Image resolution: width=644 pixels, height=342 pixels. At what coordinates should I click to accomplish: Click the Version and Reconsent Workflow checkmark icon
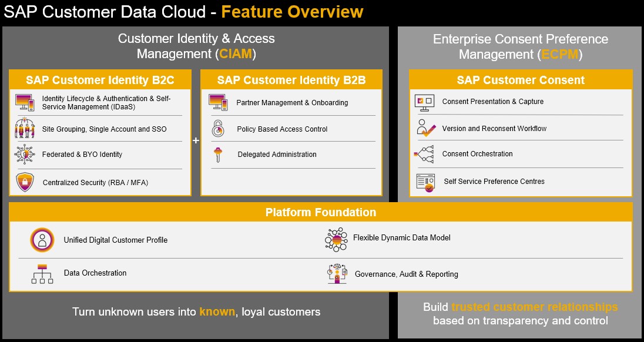click(x=425, y=128)
